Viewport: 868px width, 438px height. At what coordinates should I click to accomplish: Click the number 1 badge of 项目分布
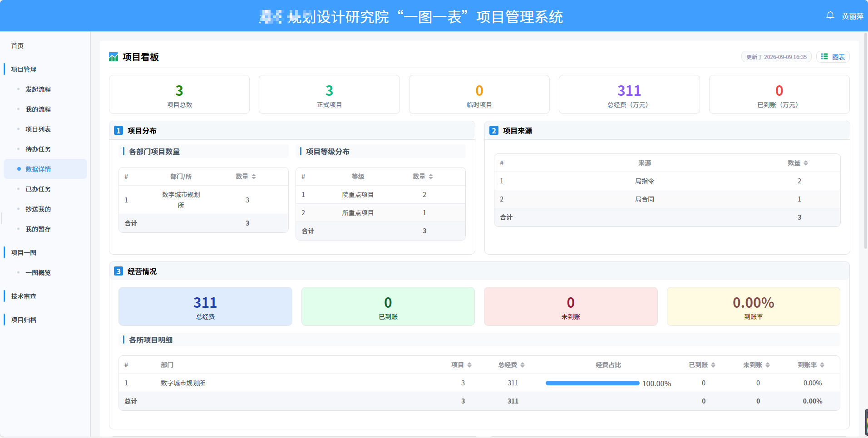[118, 131]
